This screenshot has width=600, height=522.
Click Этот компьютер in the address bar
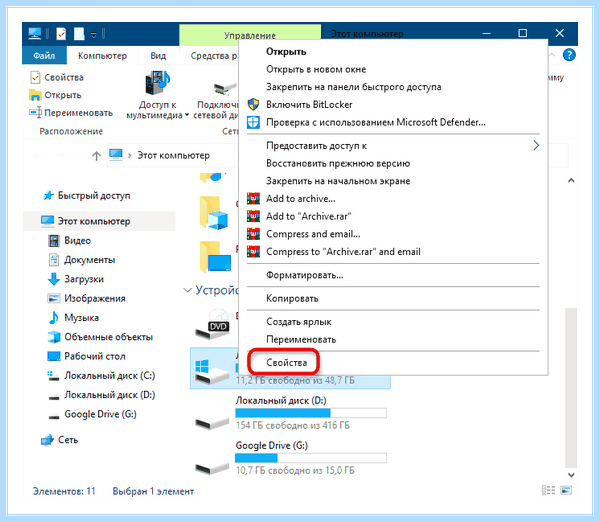(x=174, y=155)
